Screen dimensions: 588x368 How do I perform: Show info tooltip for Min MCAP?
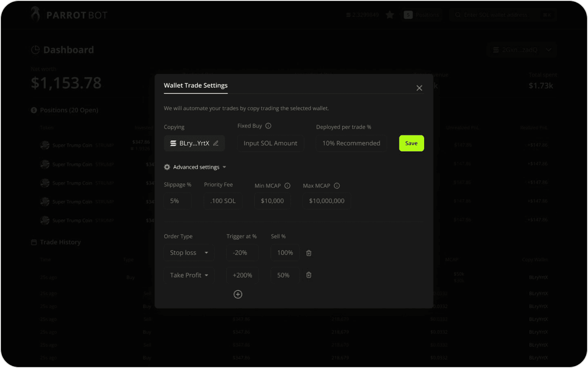pyautogui.click(x=287, y=186)
